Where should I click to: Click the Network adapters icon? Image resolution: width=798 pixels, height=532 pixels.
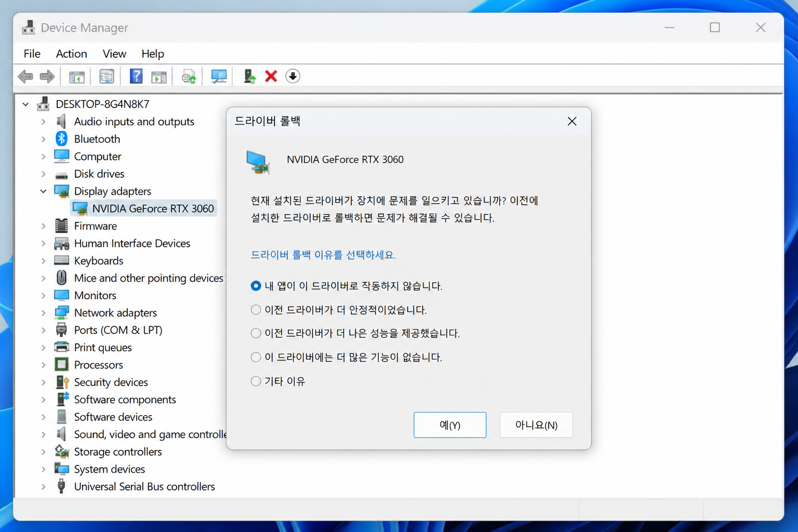61,312
